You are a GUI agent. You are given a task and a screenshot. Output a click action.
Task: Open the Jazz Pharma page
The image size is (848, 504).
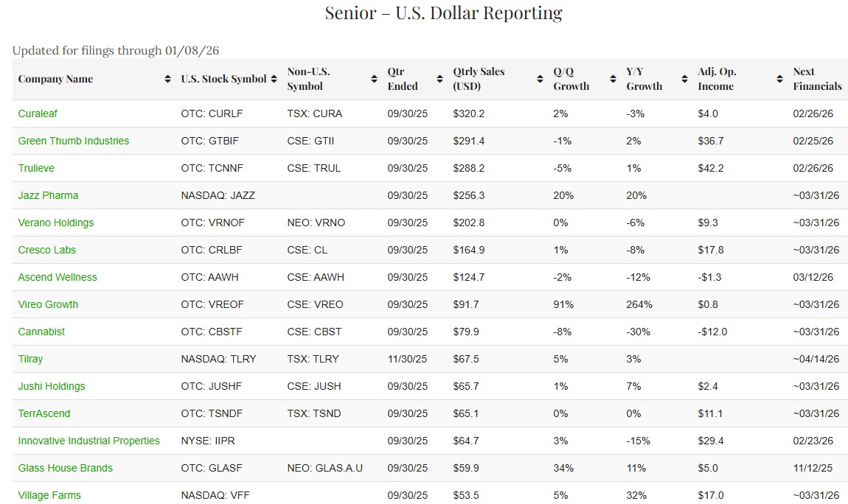click(48, 195)
